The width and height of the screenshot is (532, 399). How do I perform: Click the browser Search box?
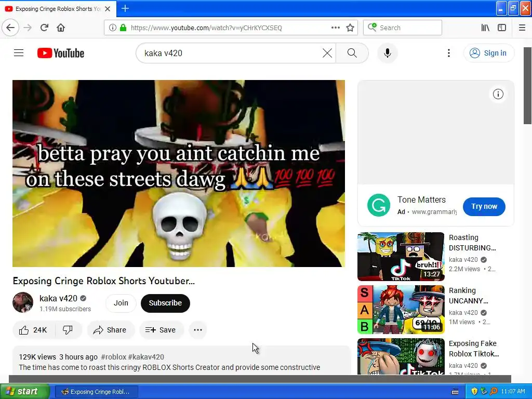pos(403,28)
